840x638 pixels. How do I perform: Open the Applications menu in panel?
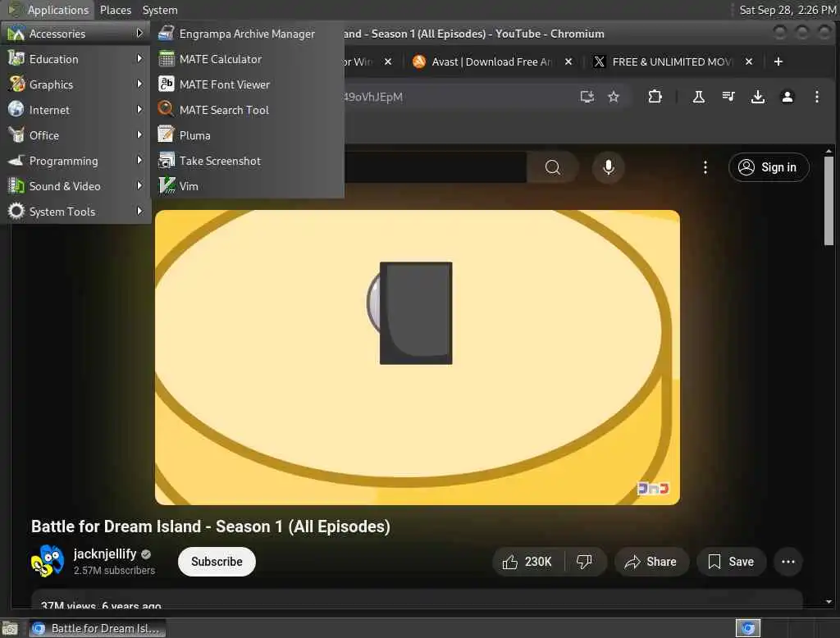coord(49,10)
